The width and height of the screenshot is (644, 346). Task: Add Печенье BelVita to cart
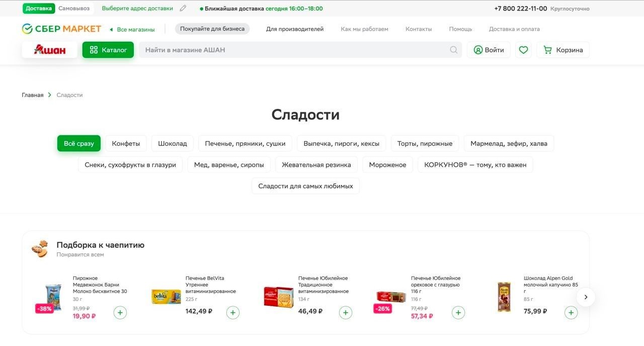coord(233,313)
